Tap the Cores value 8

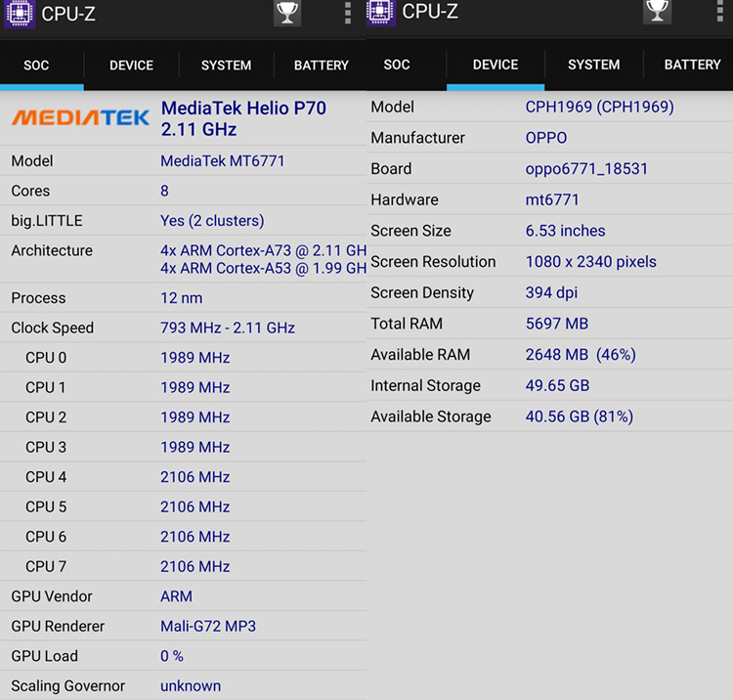tap(164, 191)
